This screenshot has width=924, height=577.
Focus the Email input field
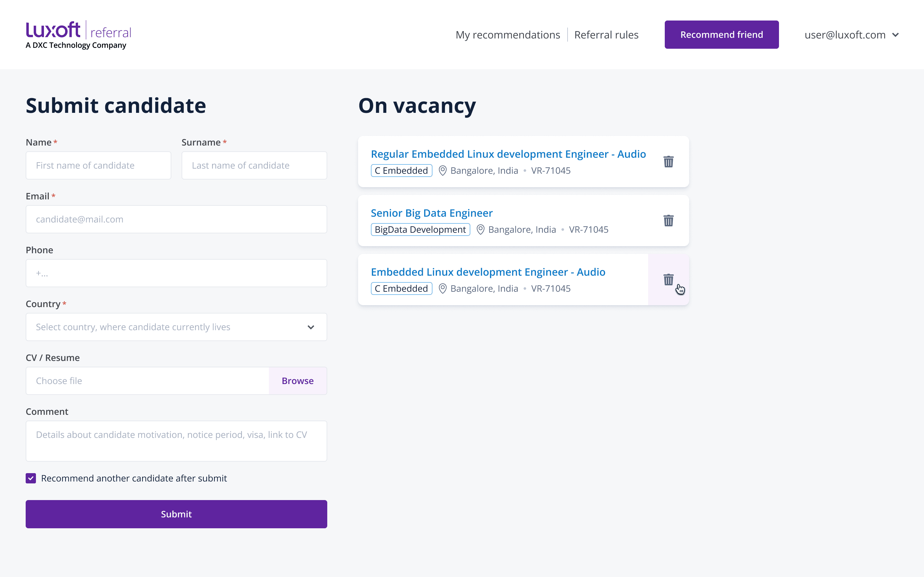coord(176,220)
